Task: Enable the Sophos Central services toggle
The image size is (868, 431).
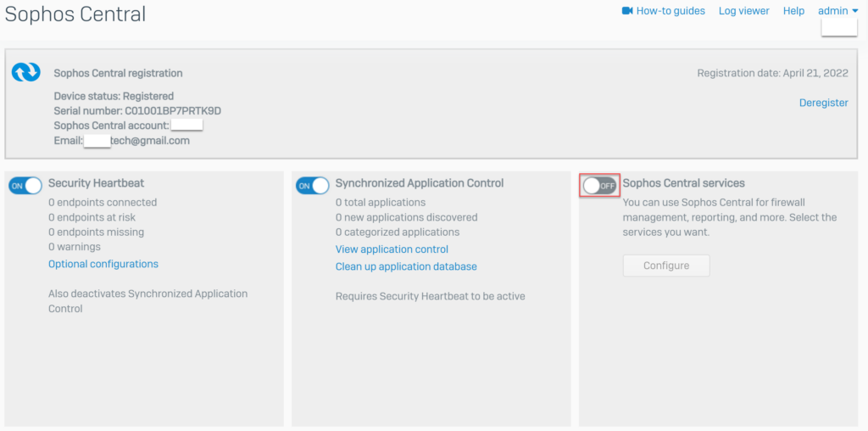Action: 599,185
